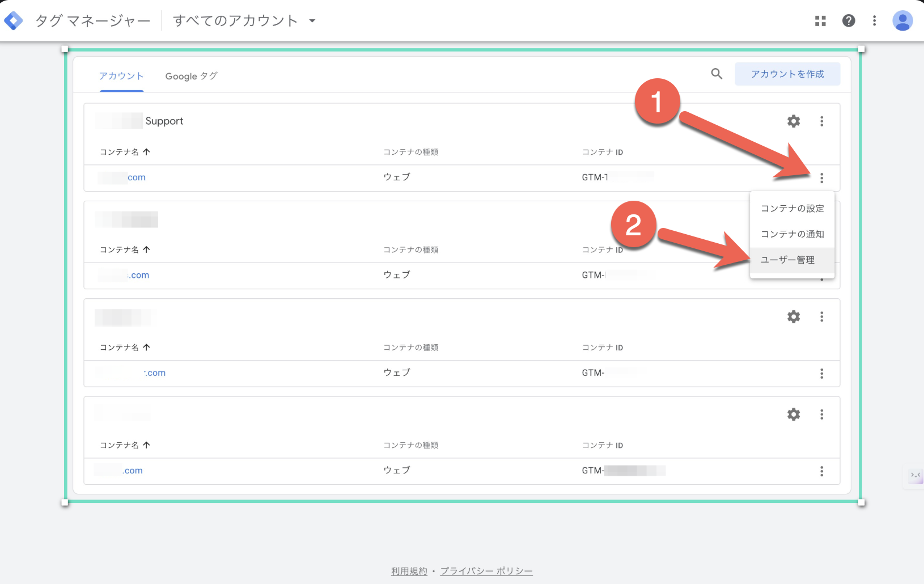Viewport: 924px width, 584px height.
Task: Open overflow menu on the Support account
Action: pyautogui.click(x=821, y=121)
